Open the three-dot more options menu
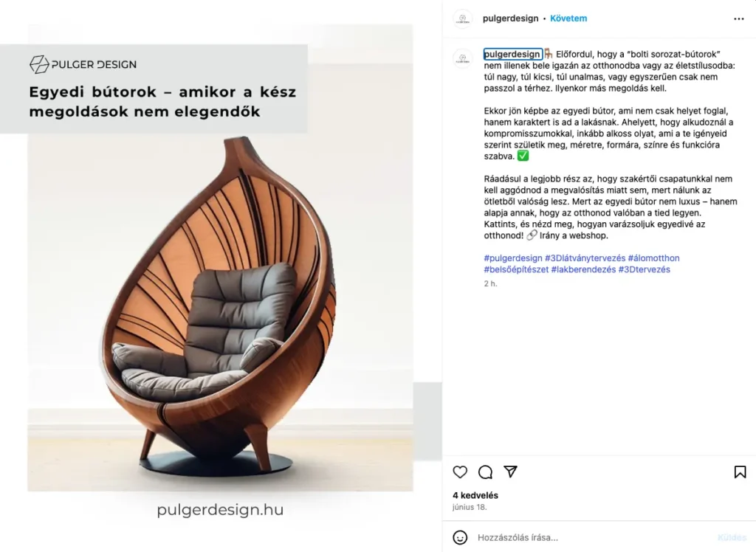Screen dimensions: 756x552 (738, 18)
